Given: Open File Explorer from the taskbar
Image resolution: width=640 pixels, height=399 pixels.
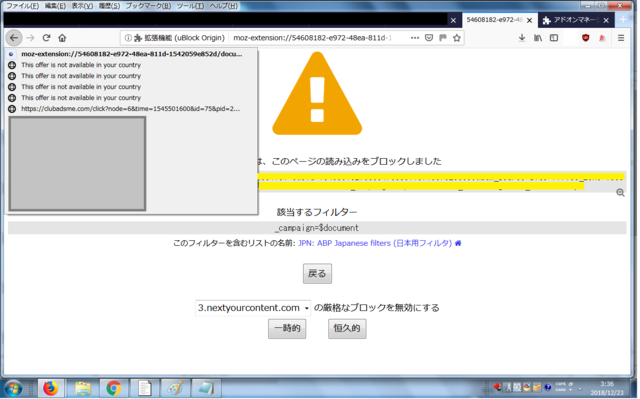Looking at the screenshot, I should tap(82, 388).
